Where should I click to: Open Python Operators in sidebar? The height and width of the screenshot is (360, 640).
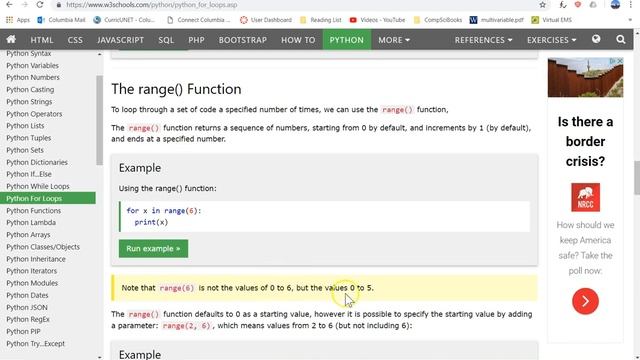[x=34, y=114]
